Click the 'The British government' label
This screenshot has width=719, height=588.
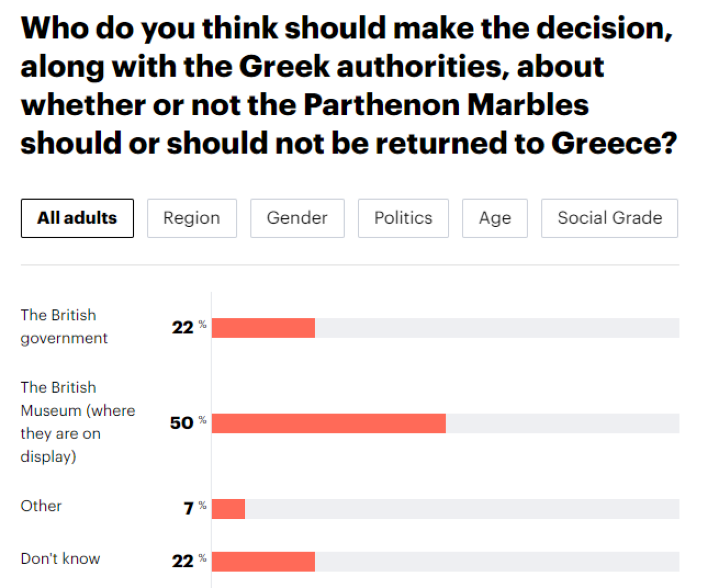[63, 326]
